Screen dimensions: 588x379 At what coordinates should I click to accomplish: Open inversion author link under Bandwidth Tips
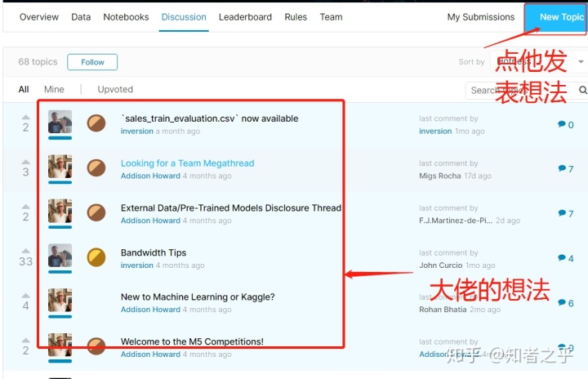137,265
